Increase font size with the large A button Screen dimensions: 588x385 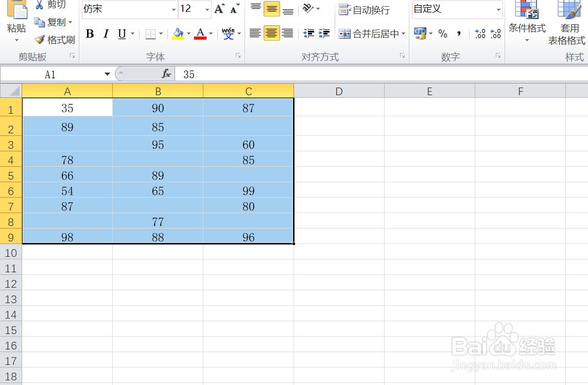pos(220,9)
